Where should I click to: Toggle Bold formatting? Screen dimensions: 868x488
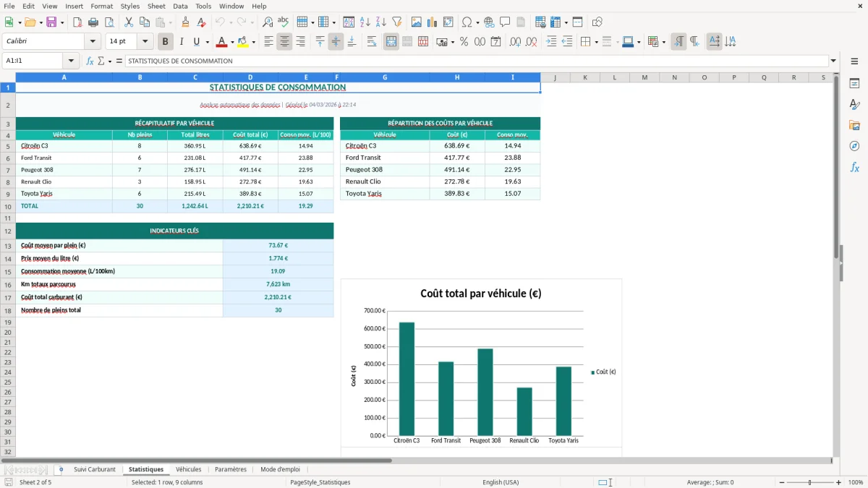166,42
